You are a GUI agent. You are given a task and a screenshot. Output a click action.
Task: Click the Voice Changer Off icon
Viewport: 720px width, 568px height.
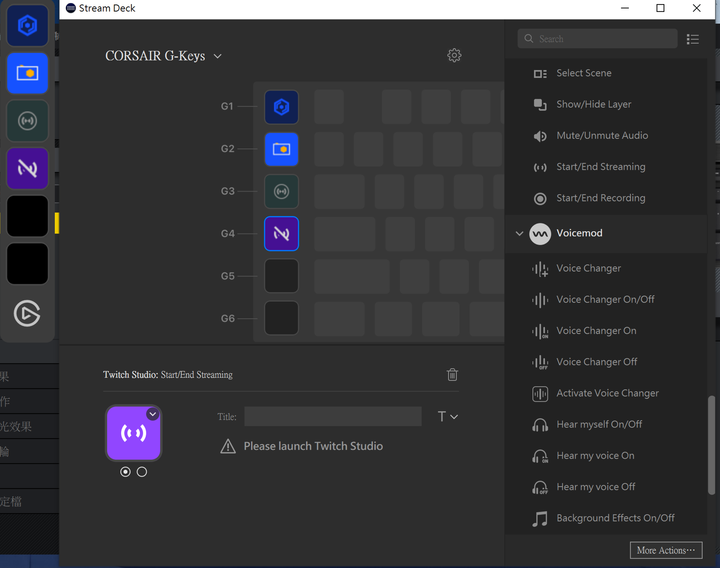[x=540, y=362]
